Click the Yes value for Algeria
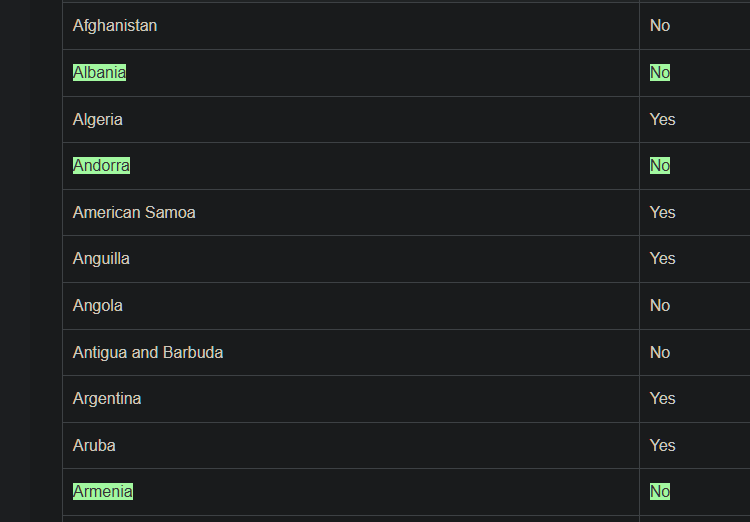This screenshot has height=522, width=750. [662, 120]
